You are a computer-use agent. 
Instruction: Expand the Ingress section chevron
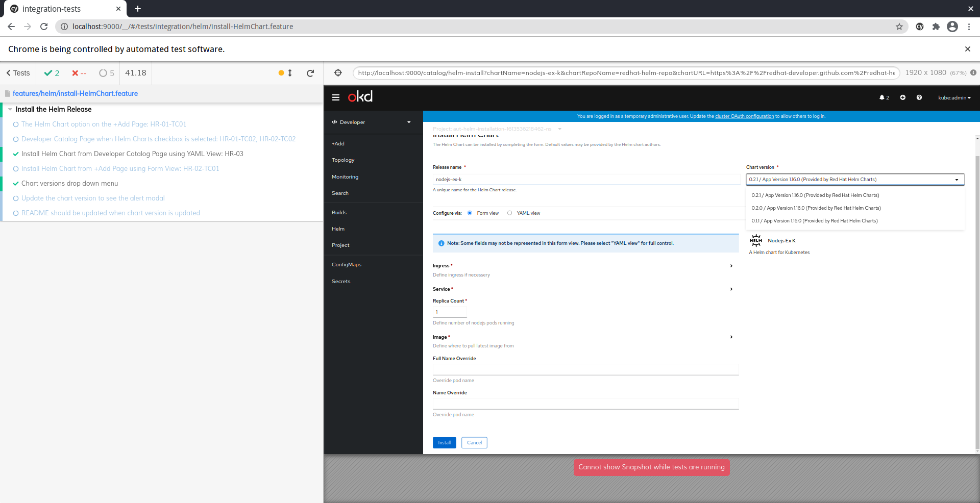(x=731, y=266)
